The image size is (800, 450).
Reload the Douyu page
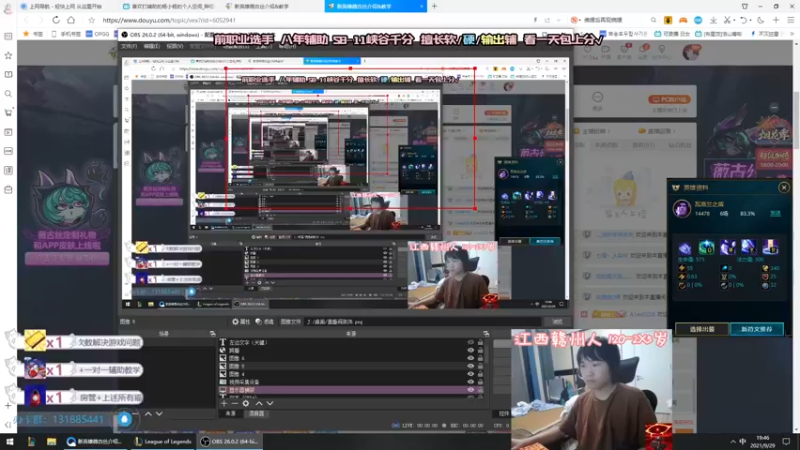point(56,20)
